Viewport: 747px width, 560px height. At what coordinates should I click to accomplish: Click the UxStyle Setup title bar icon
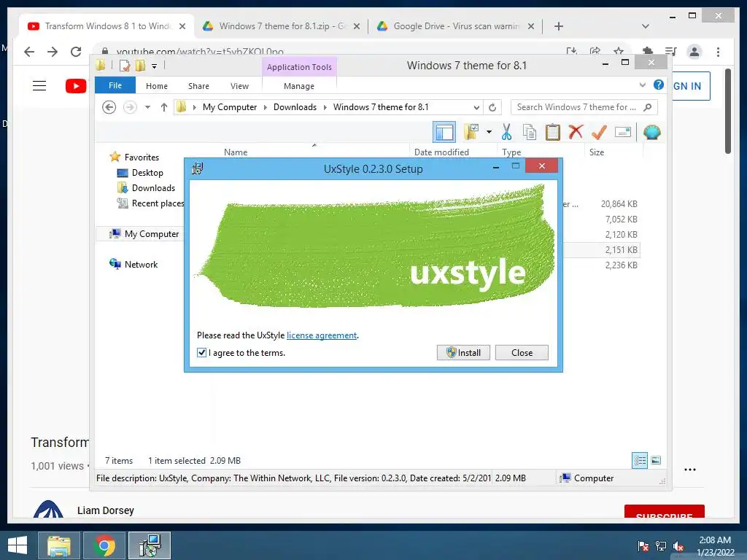pos(197,168)
